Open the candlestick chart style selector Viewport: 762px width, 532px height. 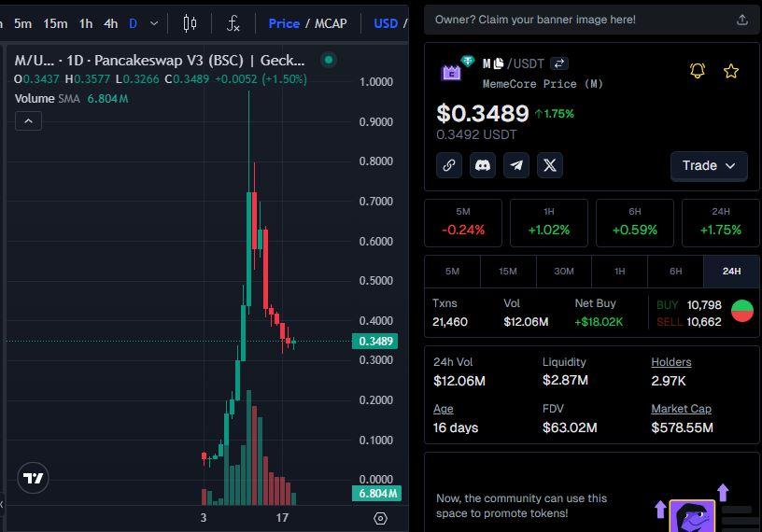190,23
